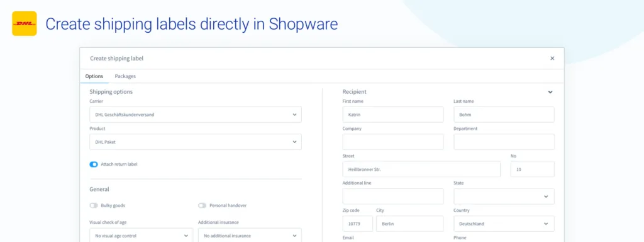Select the Options tab
644x242 pixels.
(94, 76)
